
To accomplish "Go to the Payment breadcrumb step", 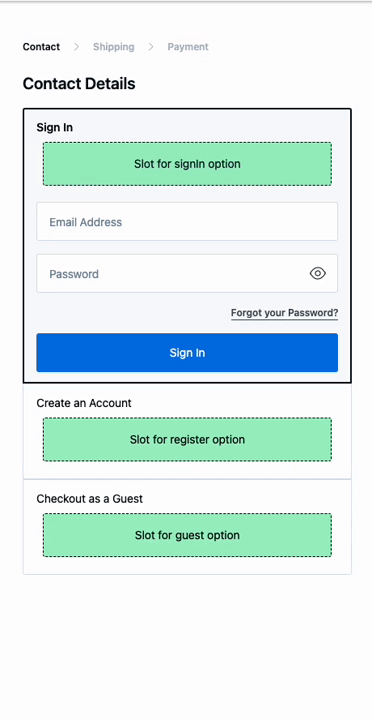I will tap(188, 47).
